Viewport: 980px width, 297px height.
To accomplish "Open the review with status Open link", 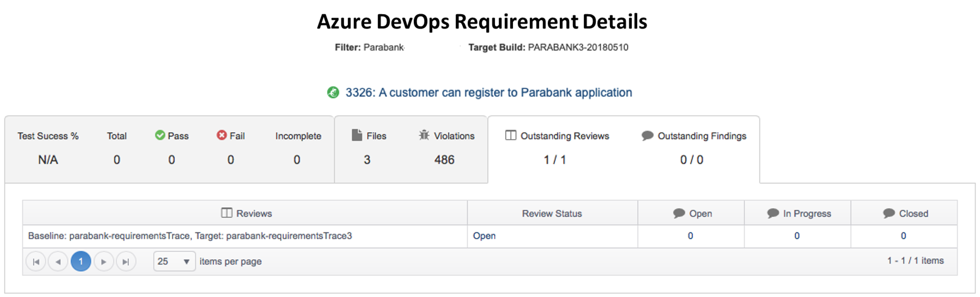I will [x=484, y=236].
